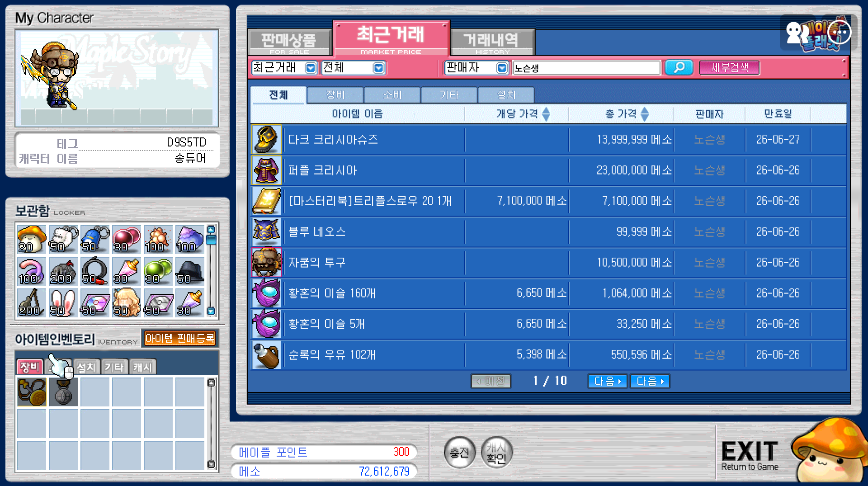This screenshot has height=486, width=868.
Task: Select the 소비 listing category tab
Action: pyautogui.click(x=392, y=95)
